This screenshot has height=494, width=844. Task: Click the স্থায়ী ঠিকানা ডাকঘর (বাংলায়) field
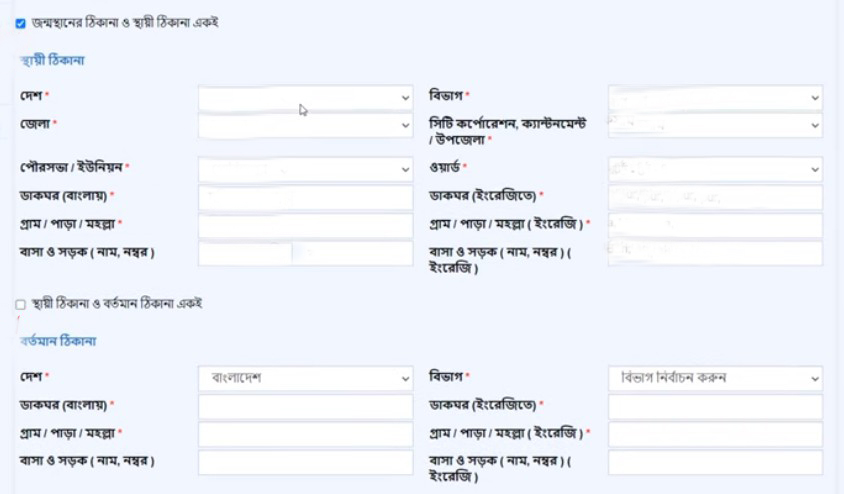pyautogui.click(x=305, y=197)
